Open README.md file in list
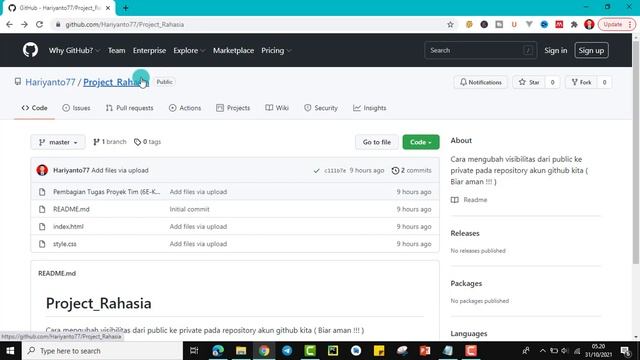Screen dimensions: 640x360 [x=71, y=209]
